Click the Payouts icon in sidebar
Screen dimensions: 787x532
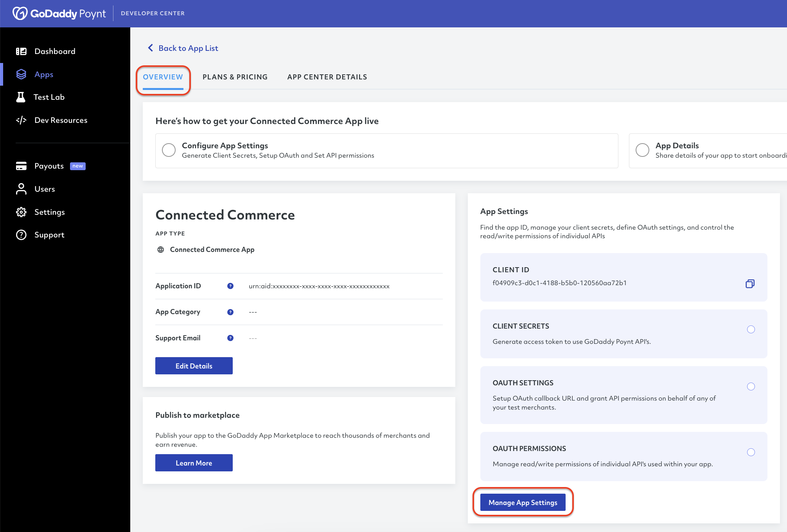point(21,165)
